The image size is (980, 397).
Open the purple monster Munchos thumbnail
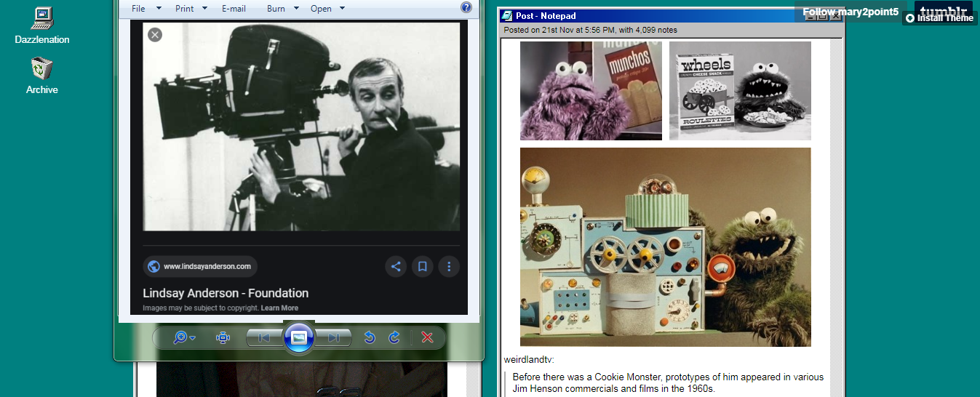591,90
